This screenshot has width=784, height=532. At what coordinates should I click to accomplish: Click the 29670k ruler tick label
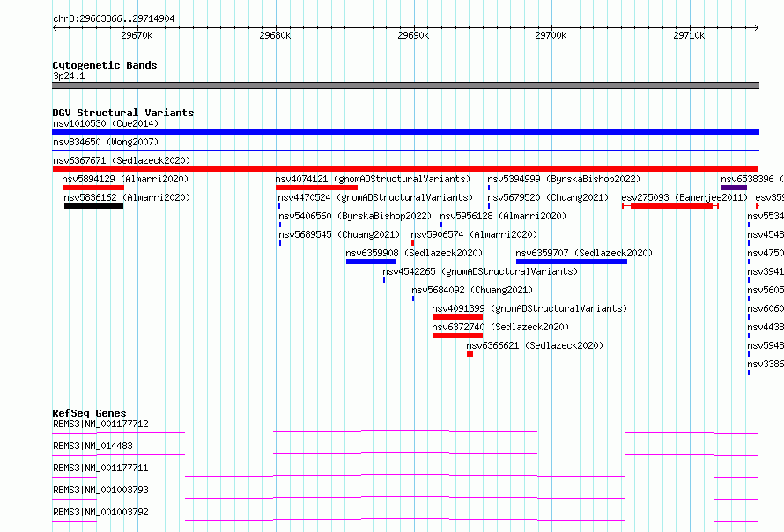pos(137,35)
